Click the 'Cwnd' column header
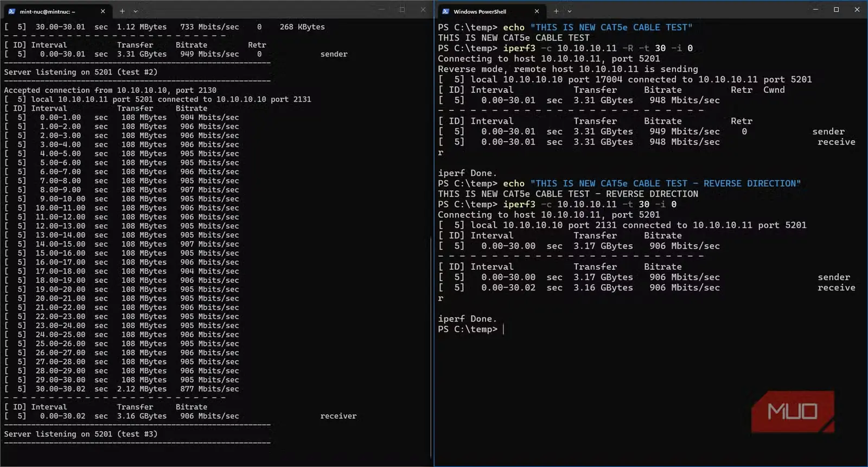 click(774, 90)
